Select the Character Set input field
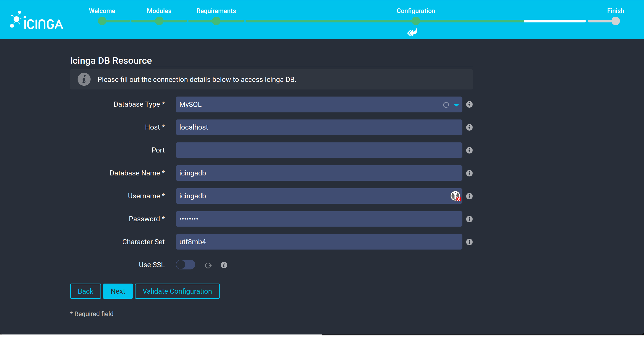 [319, 242]
